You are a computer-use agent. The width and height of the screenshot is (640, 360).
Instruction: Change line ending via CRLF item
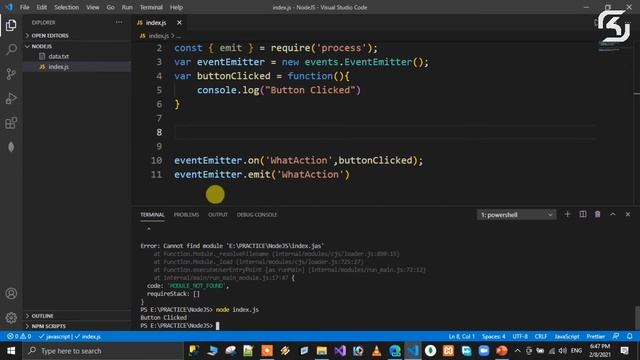click(x=541, y=337)
